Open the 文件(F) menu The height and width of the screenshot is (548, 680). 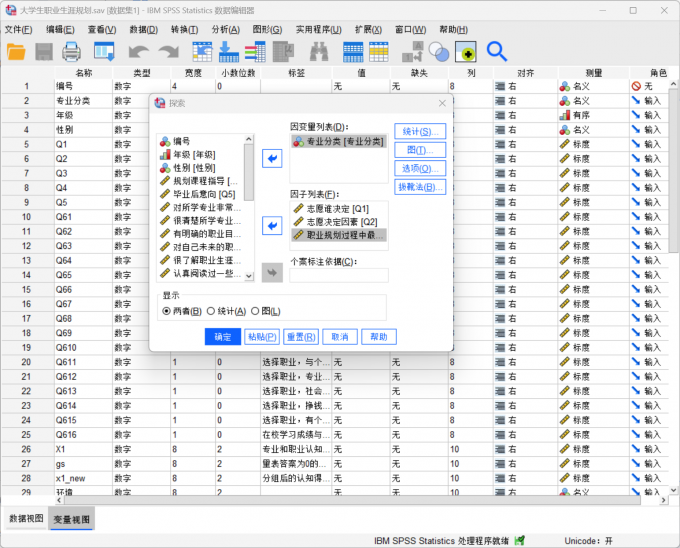tap(18, 29)
